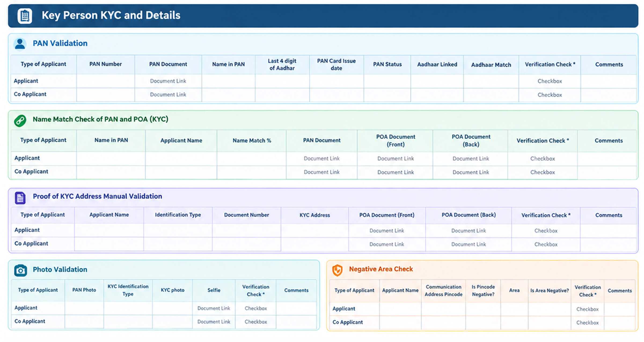Mark Negative Area Check checkbox for Applicant
Viewport: 644px width, 342px height.
click(587, 309)
